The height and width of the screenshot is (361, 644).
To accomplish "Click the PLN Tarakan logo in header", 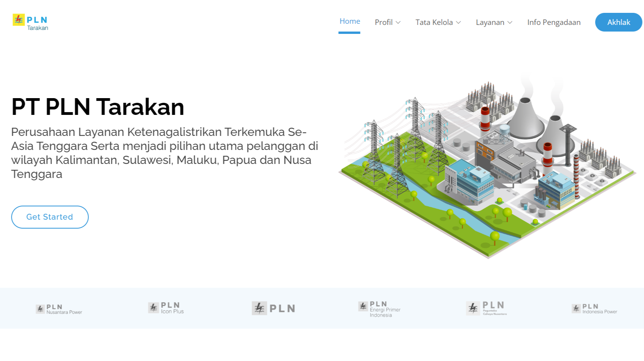I will coord(30,22).
